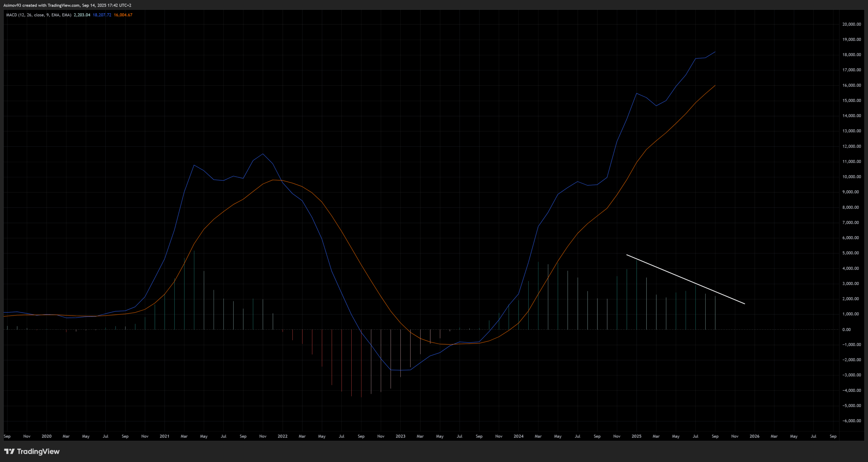The height and width of the screenshot is (462, 868).
Task: Click the 2020 label on the time axis
Action: click(46, 436)
